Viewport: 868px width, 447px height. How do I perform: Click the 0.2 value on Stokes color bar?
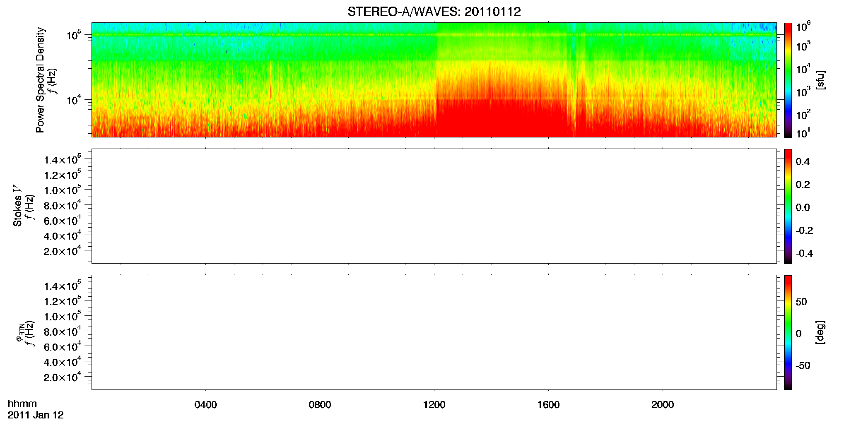coord(803,185)
